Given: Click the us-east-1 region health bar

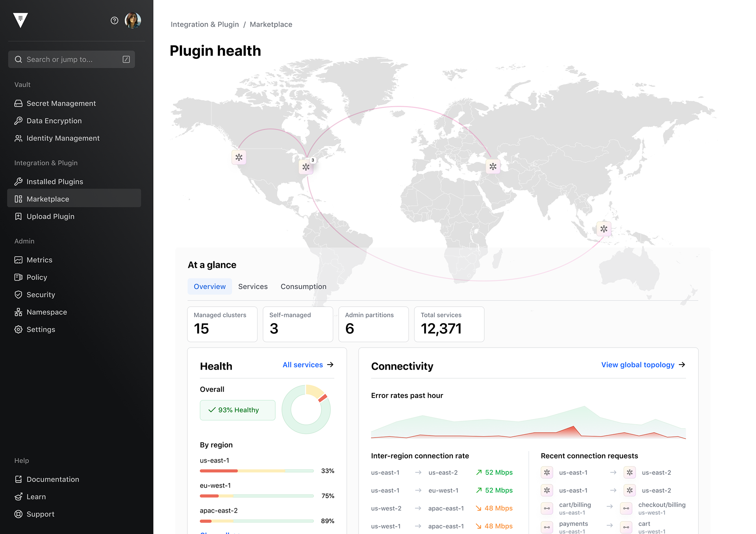Looking at the screenshot, I should coord(257,471).
